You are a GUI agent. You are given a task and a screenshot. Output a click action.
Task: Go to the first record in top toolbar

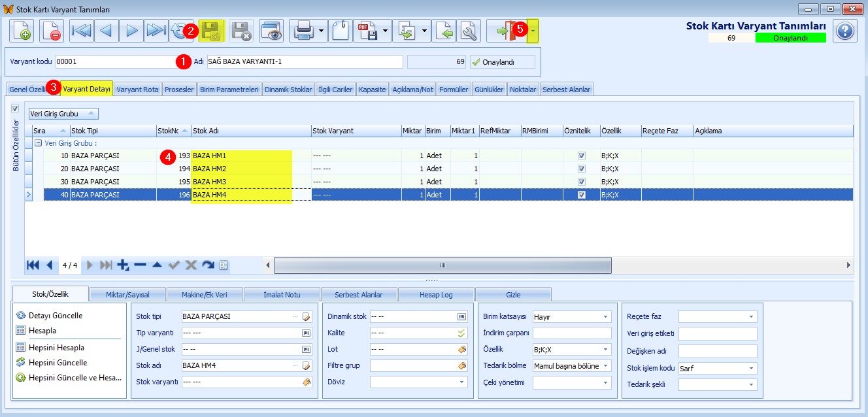pyautogui.click(x=82, y=31)
